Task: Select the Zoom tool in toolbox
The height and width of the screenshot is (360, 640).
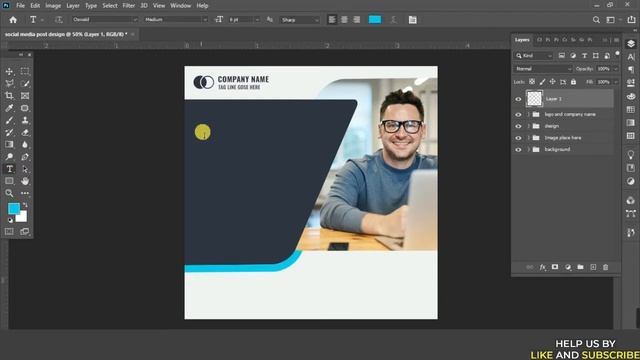Action: [x=9, y=193]
